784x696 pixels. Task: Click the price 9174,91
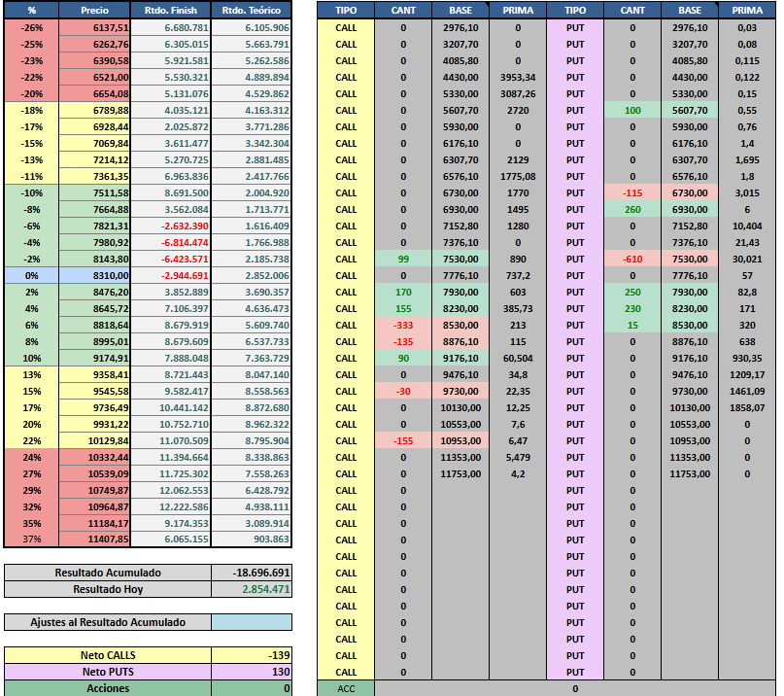pyautogui.click(x=94, y=359)
